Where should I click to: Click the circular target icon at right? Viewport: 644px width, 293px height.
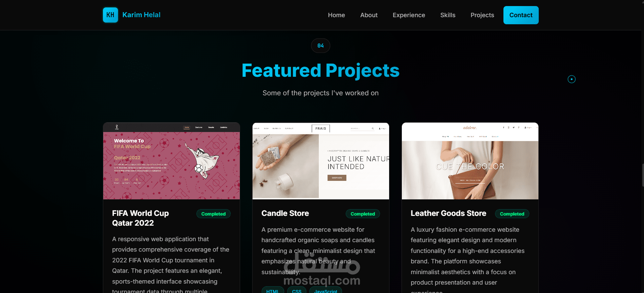[x=571, y=79]
